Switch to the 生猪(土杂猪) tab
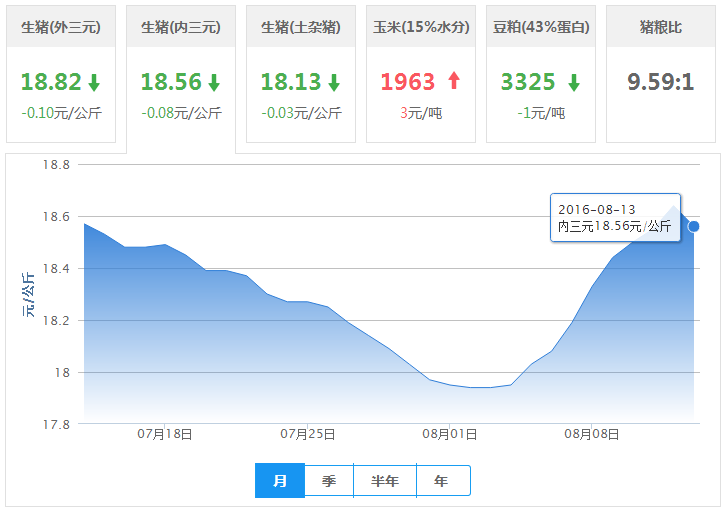 (x=301, y=28)
